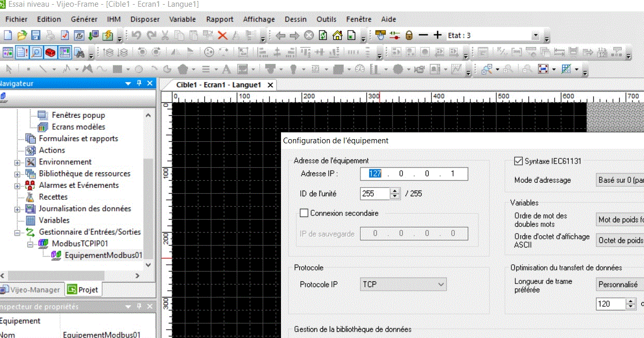Click the red X delete icon
Screen dimensions: 644x338
point(222,36)
